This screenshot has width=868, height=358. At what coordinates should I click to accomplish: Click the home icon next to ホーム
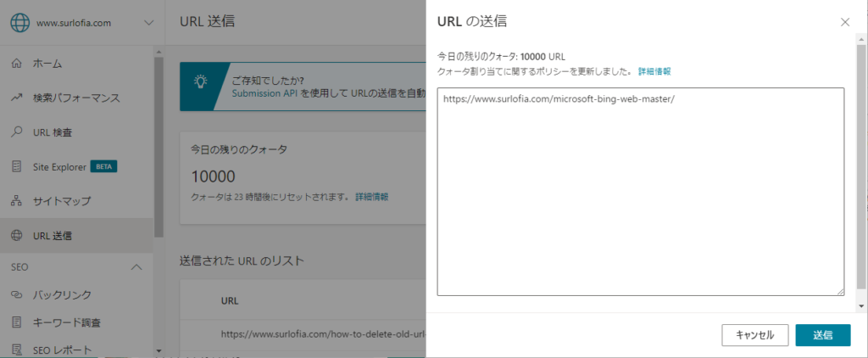point(17,63)
